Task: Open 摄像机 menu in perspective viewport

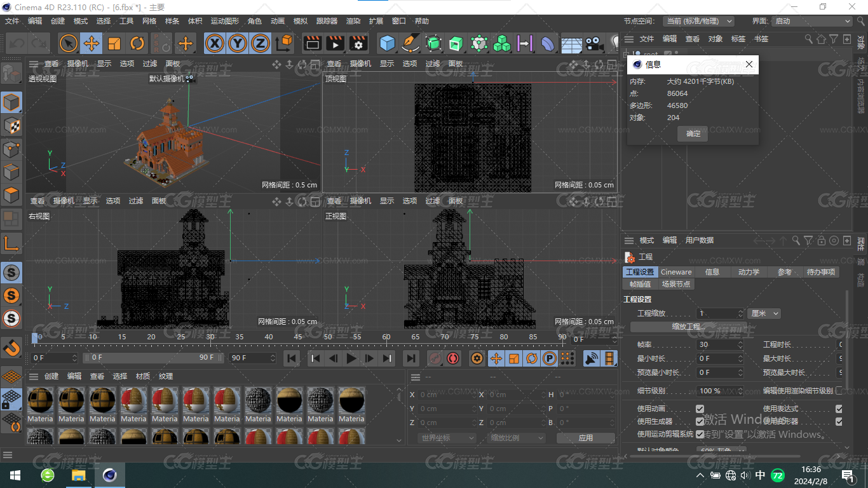Action: (78, 64)
